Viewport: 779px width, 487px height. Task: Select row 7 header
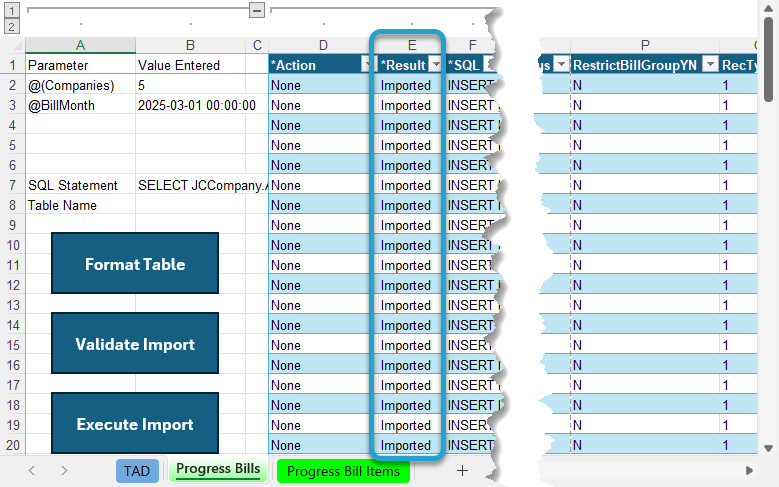pyautogui.click(x=13, y=185)
